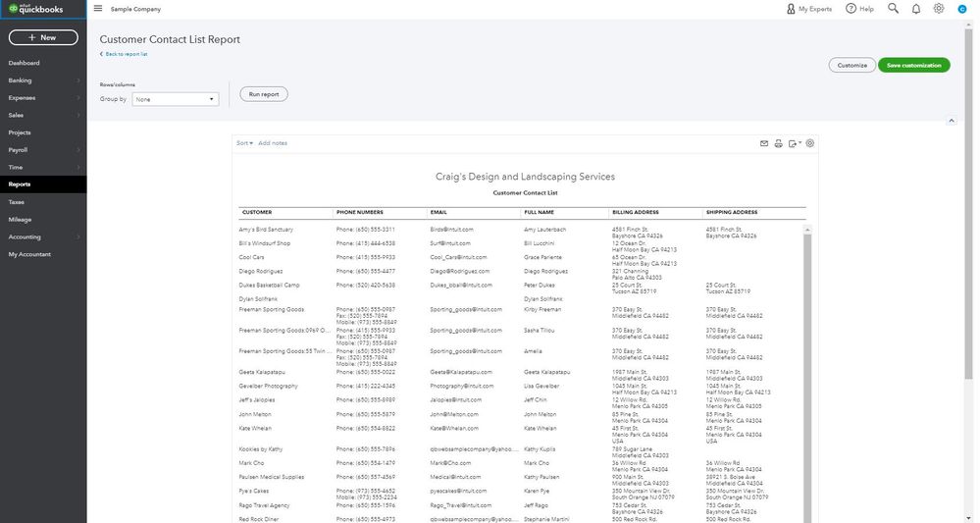980x523 pixels.
Task: Click Add notes
Action: (273, 143)
